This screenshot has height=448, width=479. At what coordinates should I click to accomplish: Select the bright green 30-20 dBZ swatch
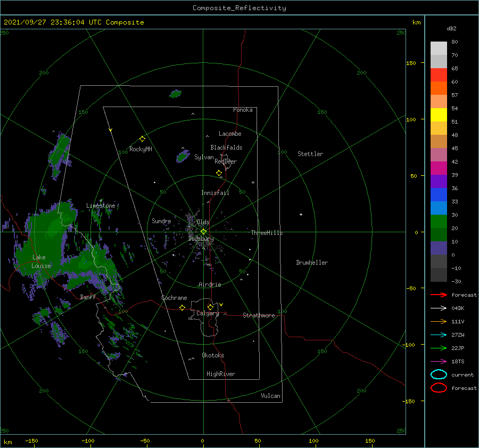[x=439, y=222]
